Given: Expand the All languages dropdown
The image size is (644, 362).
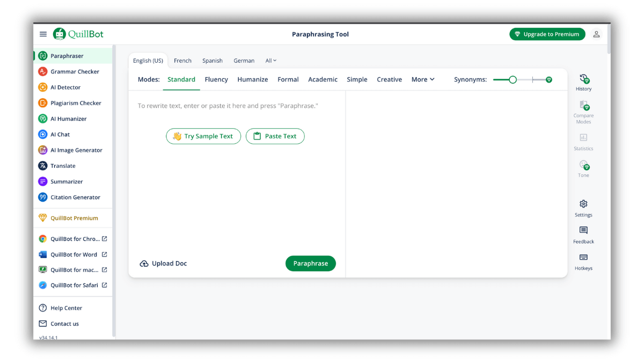Looking at the screenshot, I should pyautogui.click(x=271, y=61).
